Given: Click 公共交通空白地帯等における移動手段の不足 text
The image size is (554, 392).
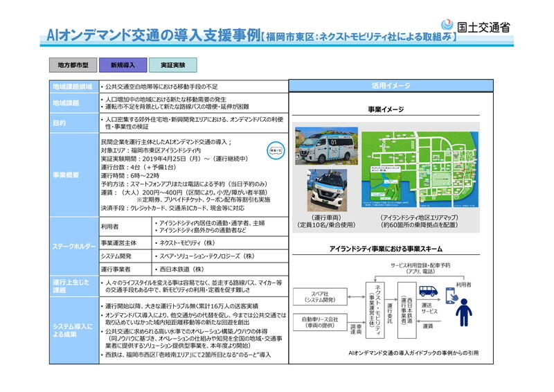Looking at the screenshot, I should tap(161, 87).
